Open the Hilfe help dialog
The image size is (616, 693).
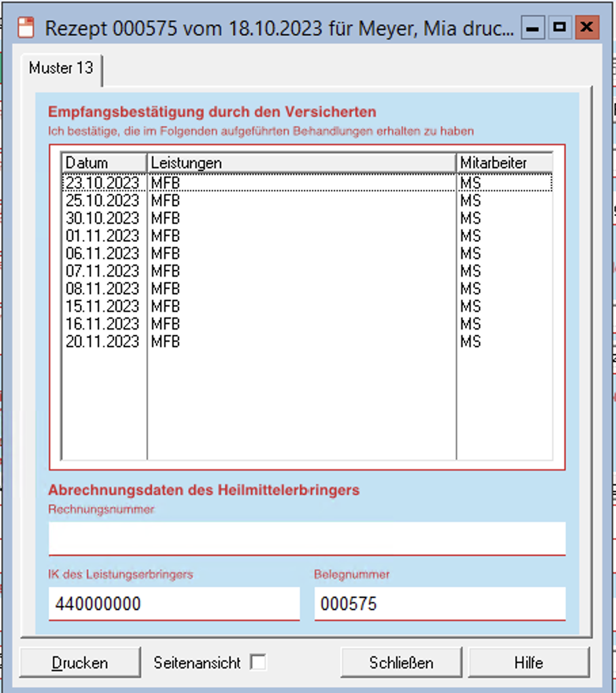pyautogui.click(x=531, y=662)
